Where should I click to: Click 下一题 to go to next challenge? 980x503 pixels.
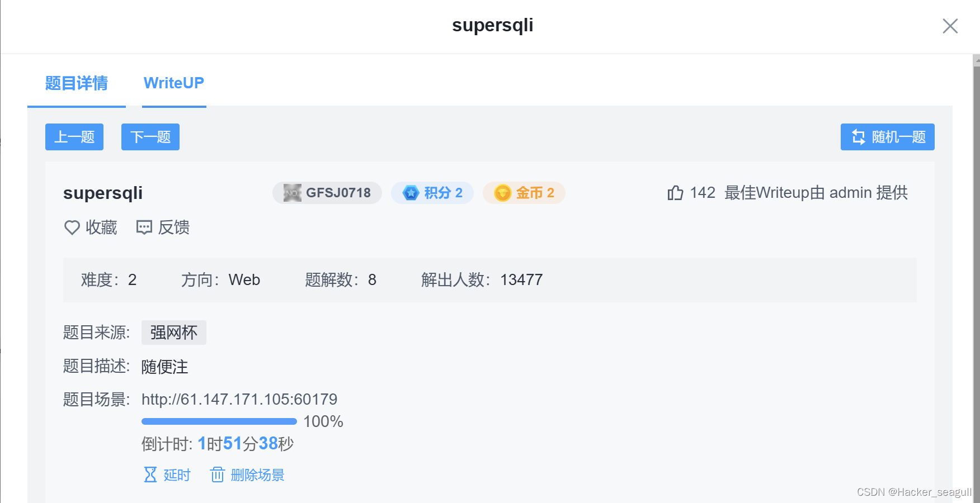click(x=150, y=137)
